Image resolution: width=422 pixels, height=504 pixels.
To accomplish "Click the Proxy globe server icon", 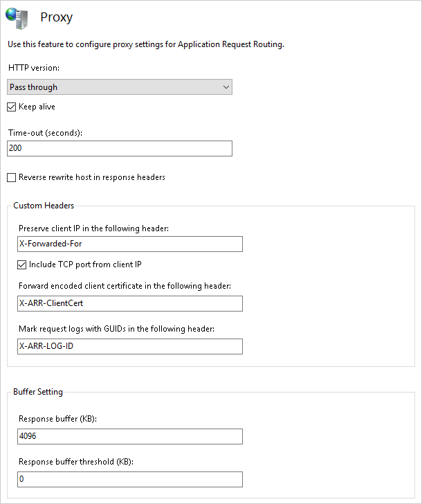I will pyautogui.click(x=17, y=18).
